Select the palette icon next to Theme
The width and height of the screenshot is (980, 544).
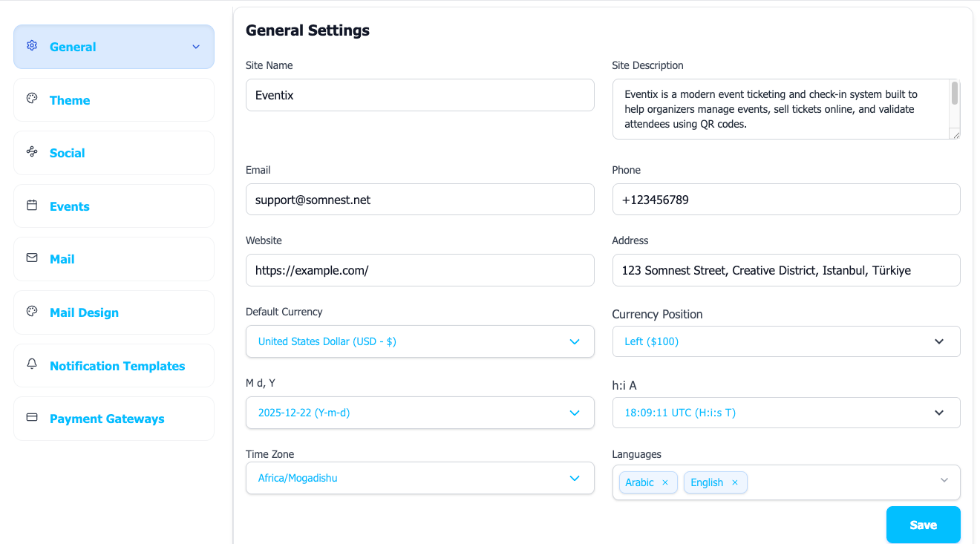pos(32,98)
